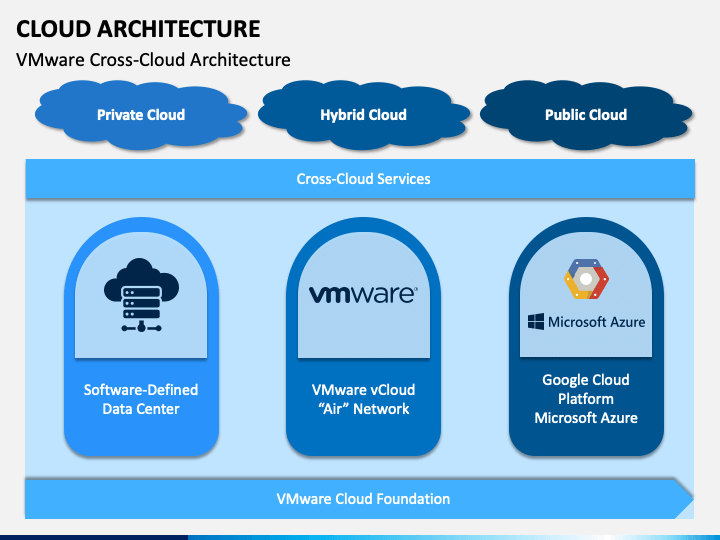Click the Cross-Cloud Services banner
Viewport: 720px width, 540px height.
point(360,179)
